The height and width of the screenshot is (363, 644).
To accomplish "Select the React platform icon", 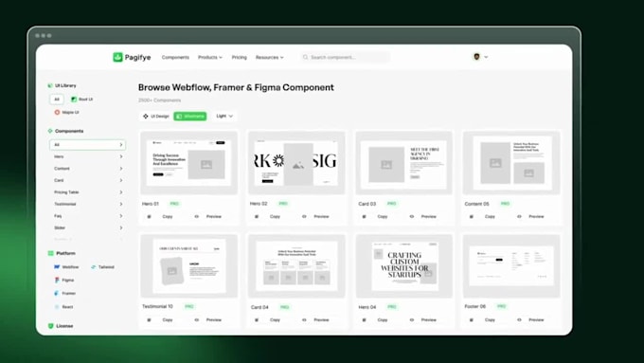I will pos(57,307).
